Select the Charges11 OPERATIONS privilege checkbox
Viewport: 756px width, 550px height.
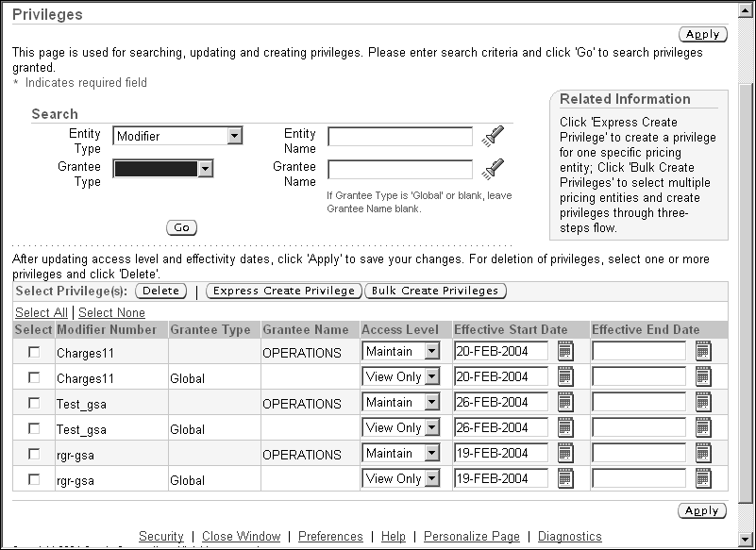(x=34, y=352)
